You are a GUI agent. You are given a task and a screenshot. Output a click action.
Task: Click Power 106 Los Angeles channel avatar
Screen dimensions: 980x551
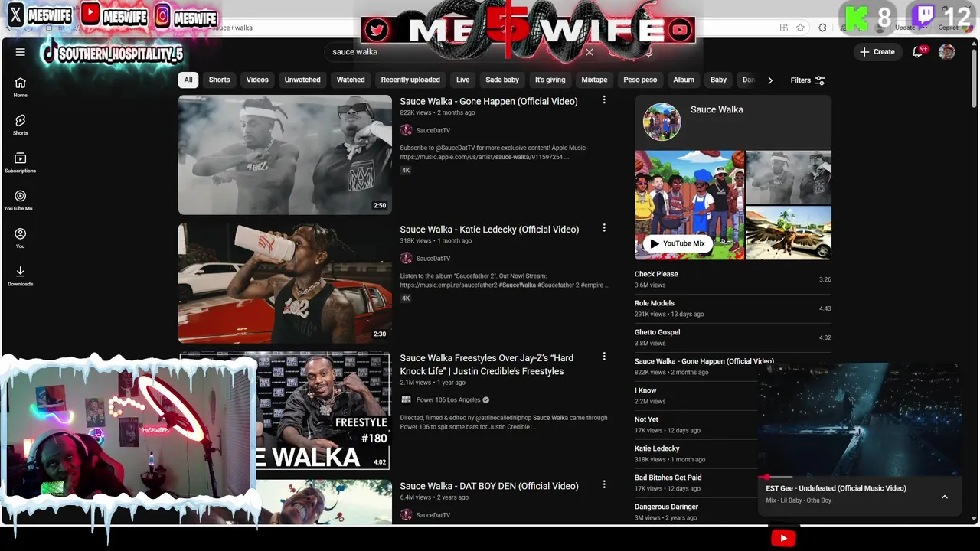coord(406,399)
